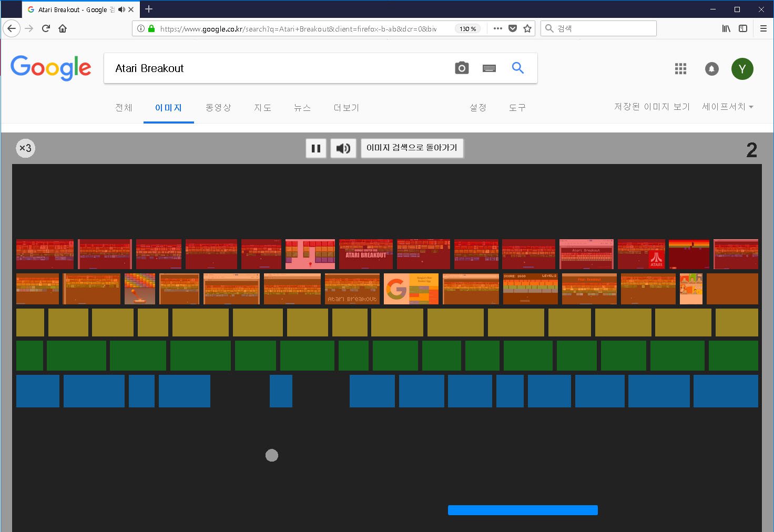Mute the Breakout game sound
Screen dimensions: 774x532
pyautogui.click(x=343, y=148)
